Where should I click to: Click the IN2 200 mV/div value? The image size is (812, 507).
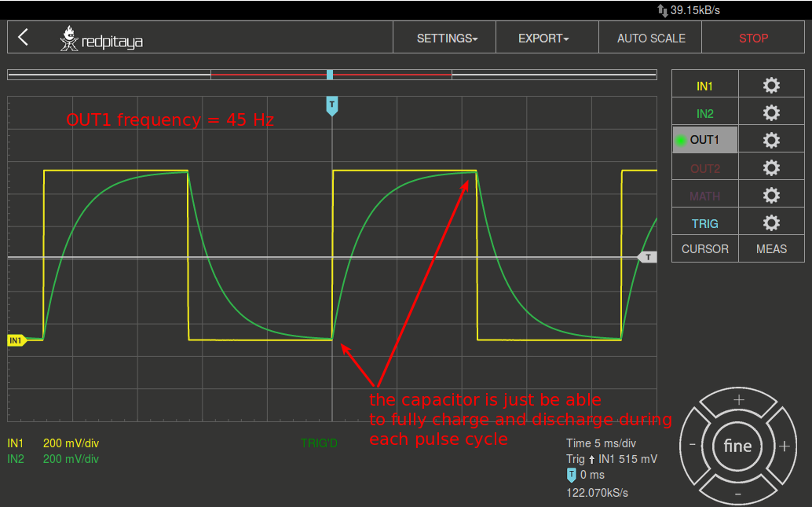[71, 459]
